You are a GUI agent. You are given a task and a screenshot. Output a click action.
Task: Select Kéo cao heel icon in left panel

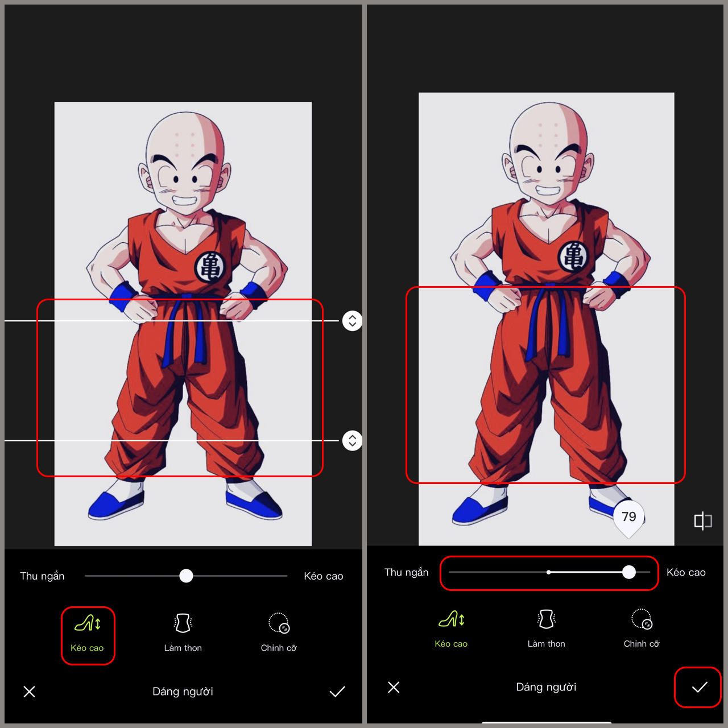(88, 624)
